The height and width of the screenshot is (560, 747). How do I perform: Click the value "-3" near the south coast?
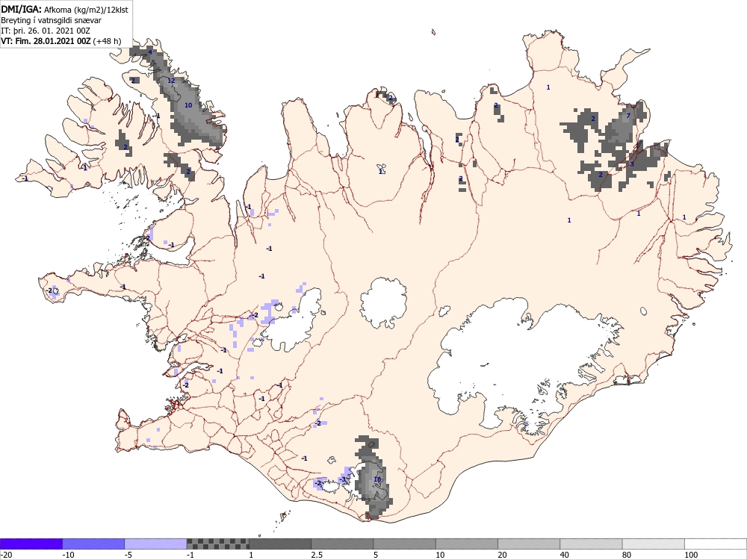342,479
